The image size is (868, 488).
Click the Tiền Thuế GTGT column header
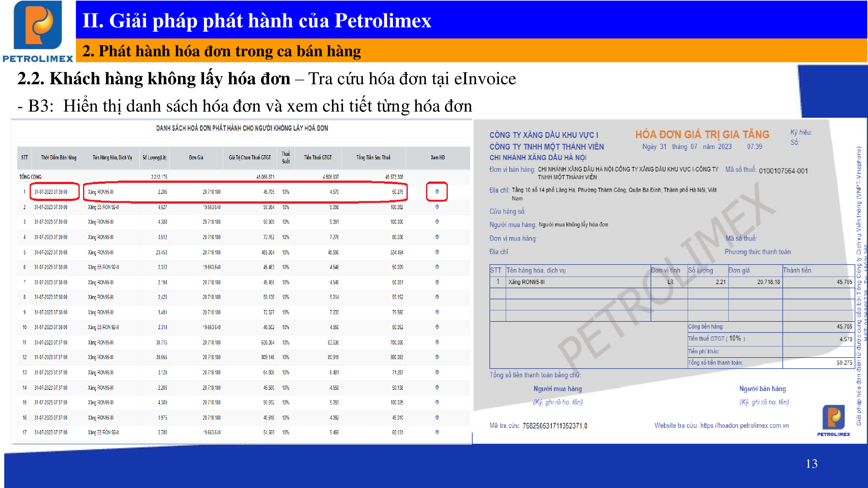click(318, 157)
